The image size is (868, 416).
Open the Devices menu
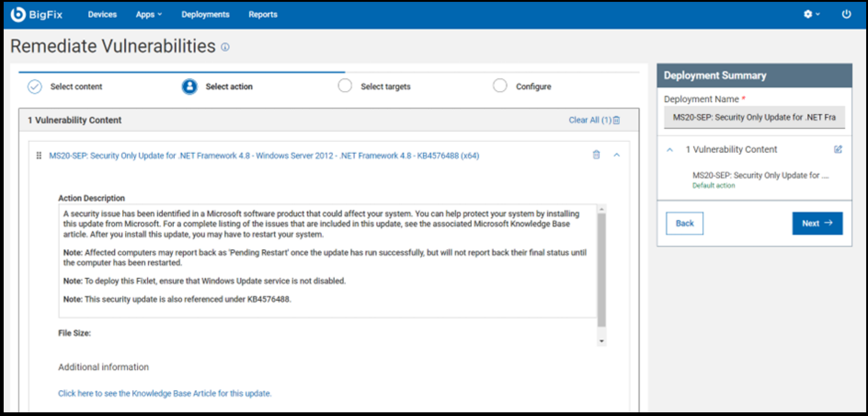[x=102, y=14]
